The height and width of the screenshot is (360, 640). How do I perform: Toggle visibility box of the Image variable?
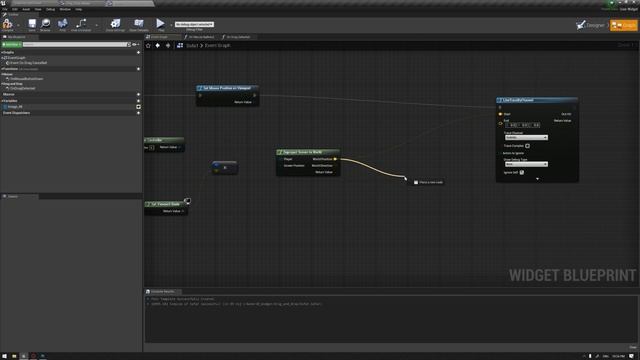coord(138,107)
